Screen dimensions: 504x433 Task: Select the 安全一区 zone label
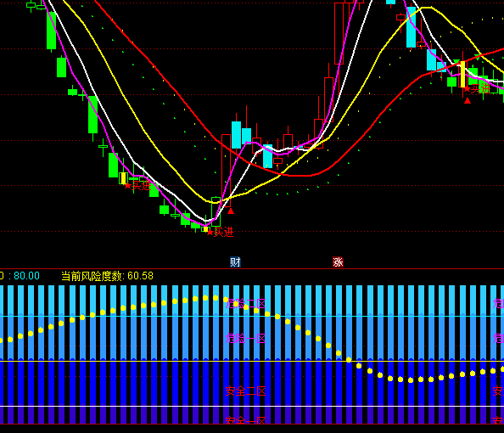click(x=245, y=420)
